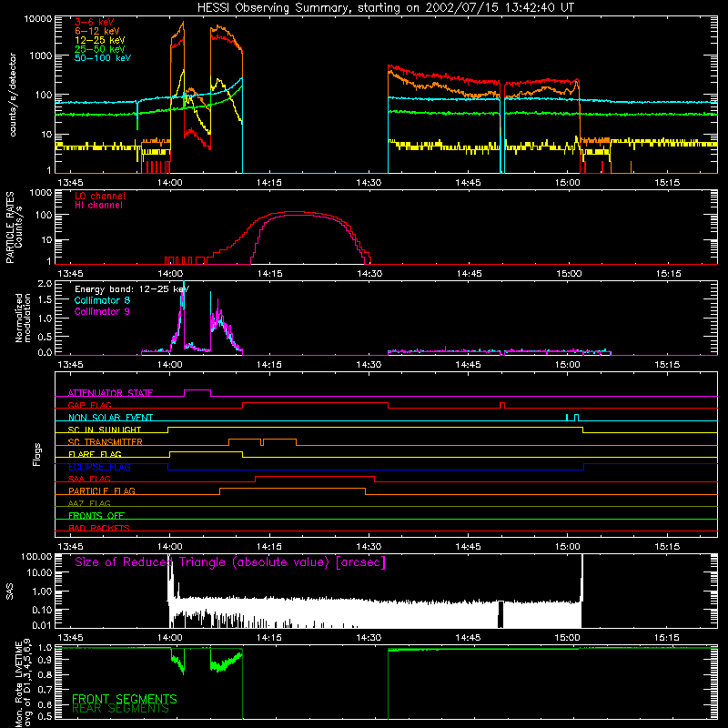Click the dim AAZ FLAG label
This screenshot has height=728, width=728.
click(89, 503)
